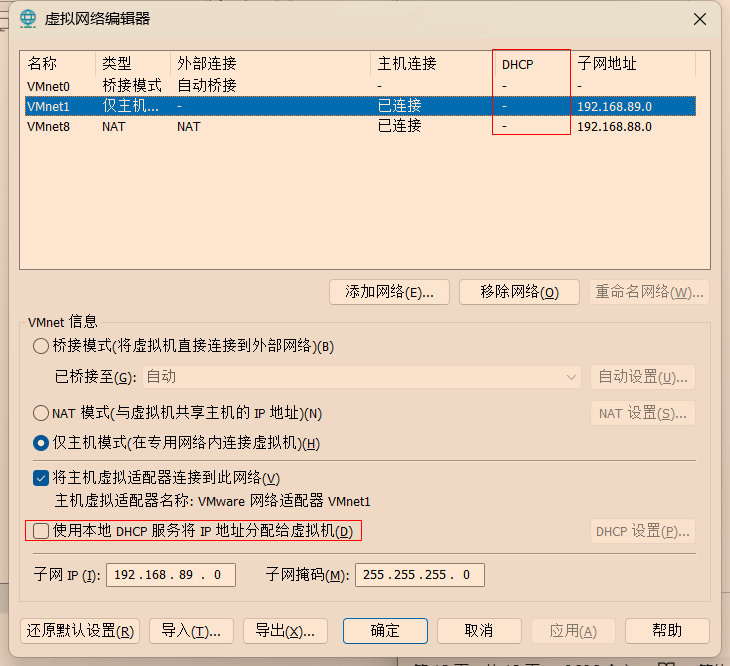Click the 子网掩码 input field
This screenshot has width=730, height=666.
click(x=420, y=575)
